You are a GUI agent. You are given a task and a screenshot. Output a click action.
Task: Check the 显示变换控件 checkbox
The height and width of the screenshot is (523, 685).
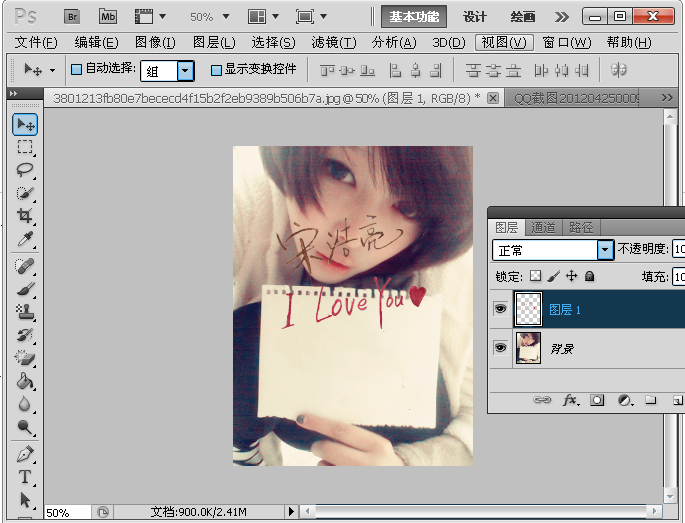216,70
